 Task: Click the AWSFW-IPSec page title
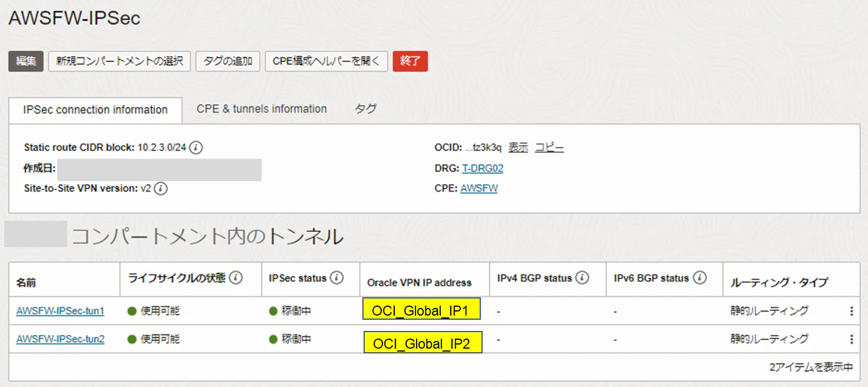(75, 18)
